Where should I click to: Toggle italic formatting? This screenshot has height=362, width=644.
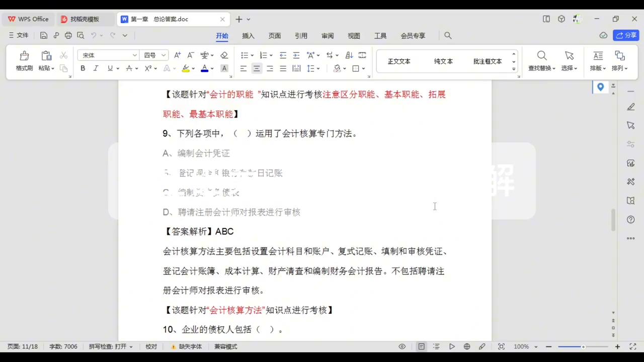coord(95,68)
